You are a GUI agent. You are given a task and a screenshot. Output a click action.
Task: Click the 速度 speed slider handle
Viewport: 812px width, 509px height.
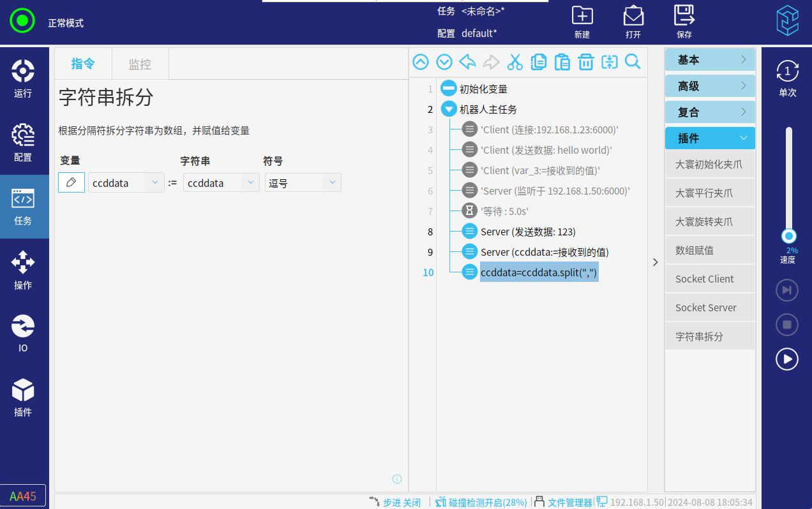(789, 236)
